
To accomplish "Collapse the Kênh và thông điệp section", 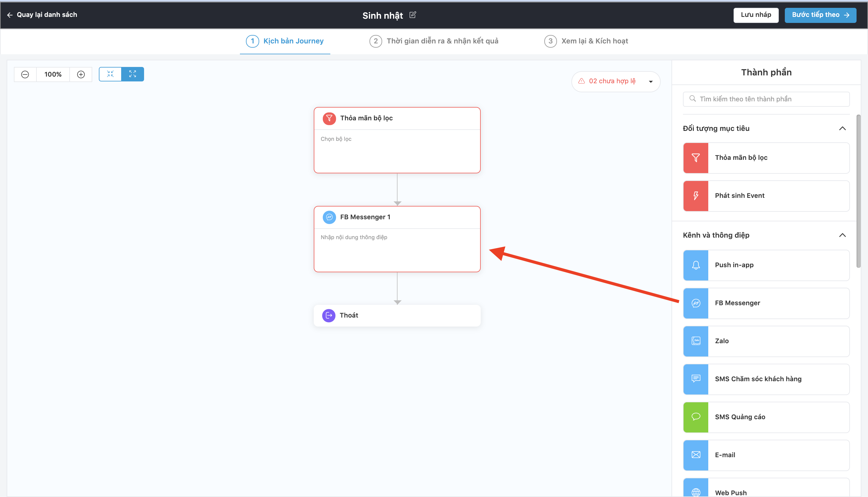I will 842,235.
